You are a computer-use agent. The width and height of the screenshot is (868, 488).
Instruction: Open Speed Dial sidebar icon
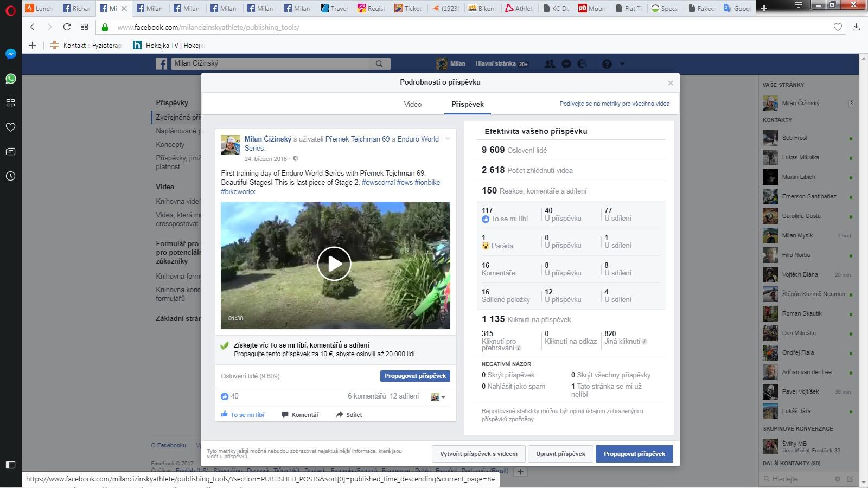[10, 102]
